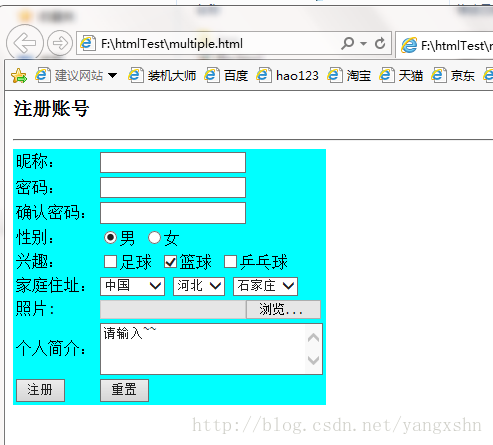Click the IE page icon beside 装机大师
Image resolution: width=493 pixels, height=445 pixels.
click(x=136, y=75)
